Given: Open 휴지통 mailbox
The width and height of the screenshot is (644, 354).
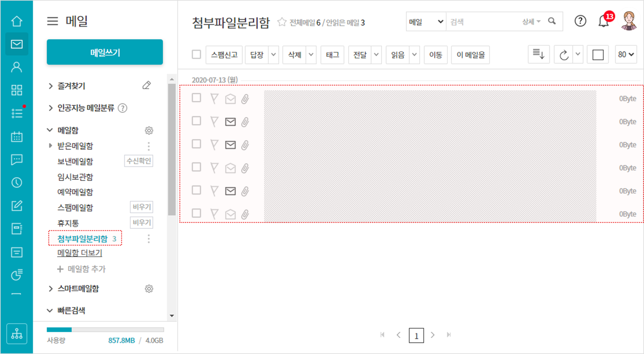Looking at the screenshot, I should click(68, 223).
